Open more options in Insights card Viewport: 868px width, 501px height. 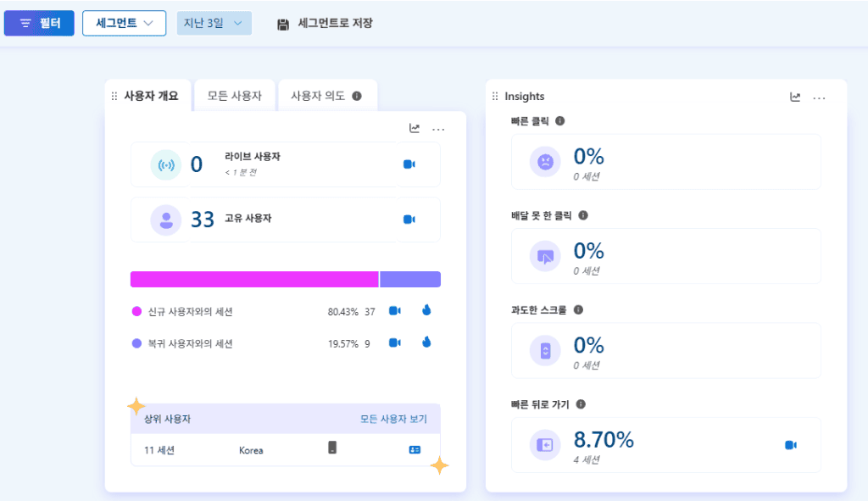(x=819, y=98)
